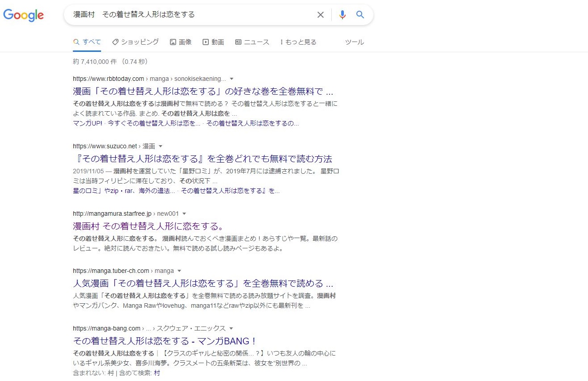Image resolution: width=588 pixels, height=381 pixels.
Task: Click the Google logo
Action: 23,15
